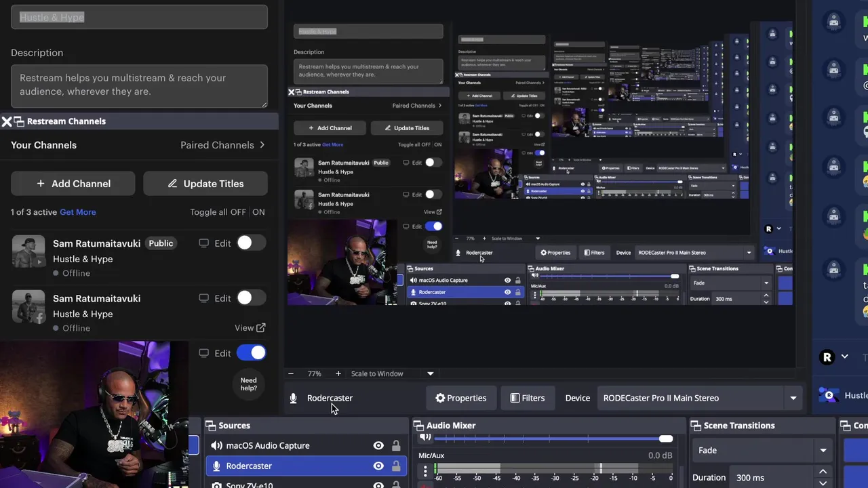
Task: Disable the blue active channel switch
Action: [251, 353]
